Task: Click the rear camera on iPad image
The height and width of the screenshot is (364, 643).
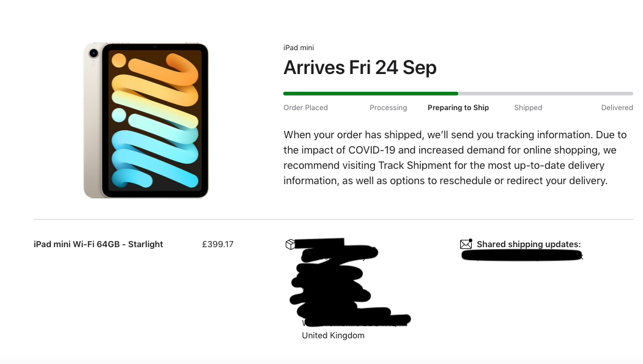Action: point(94,53)
